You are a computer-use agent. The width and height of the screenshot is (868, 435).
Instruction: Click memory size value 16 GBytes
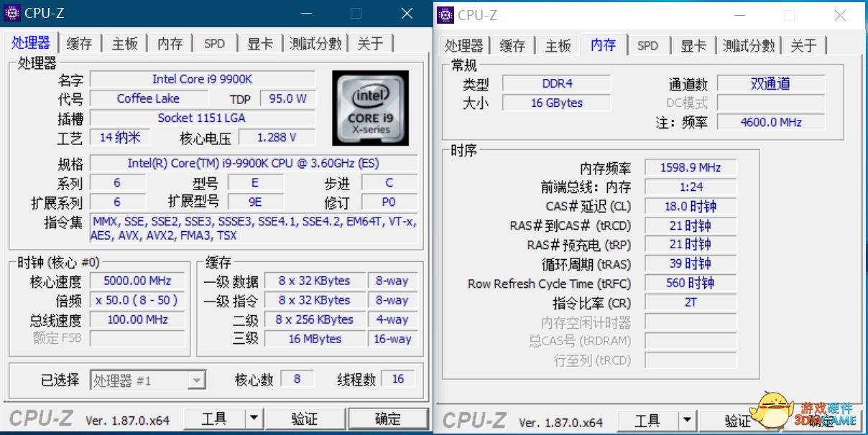pyautogui.click(x=557, y=103)
